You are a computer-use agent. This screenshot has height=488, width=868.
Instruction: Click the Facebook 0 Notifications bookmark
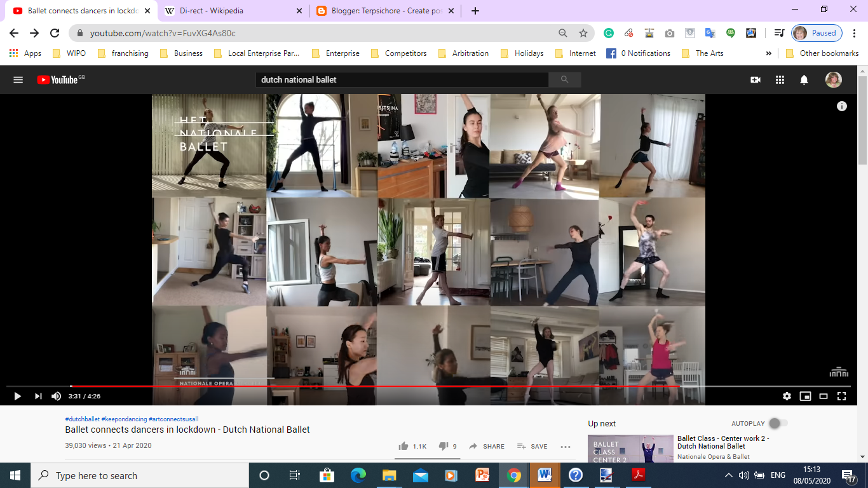point(638,53)
